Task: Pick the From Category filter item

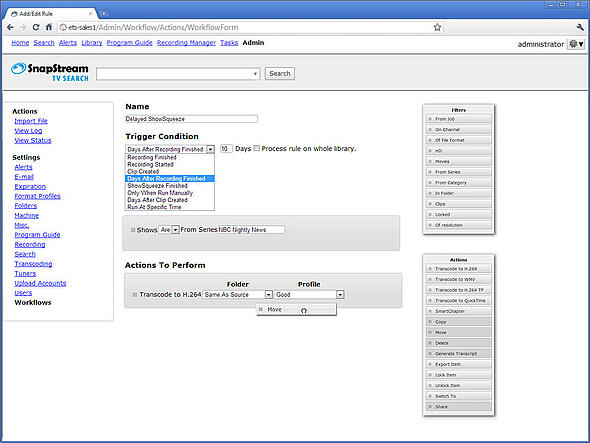Action: [x=459, y=183]
